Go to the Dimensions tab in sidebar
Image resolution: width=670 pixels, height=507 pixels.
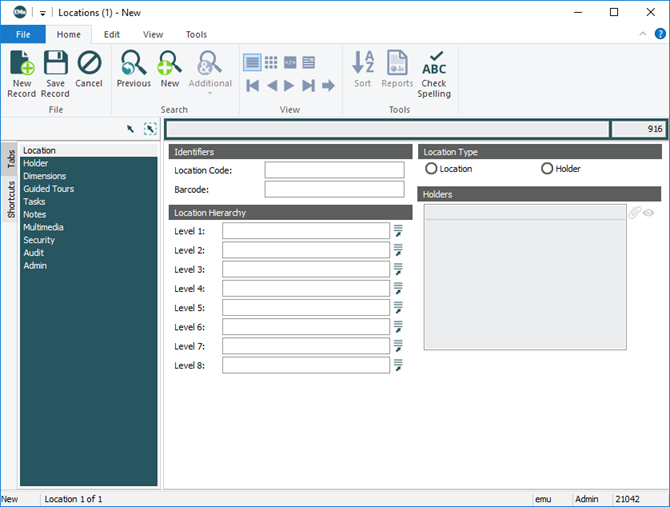pos(44,176)
